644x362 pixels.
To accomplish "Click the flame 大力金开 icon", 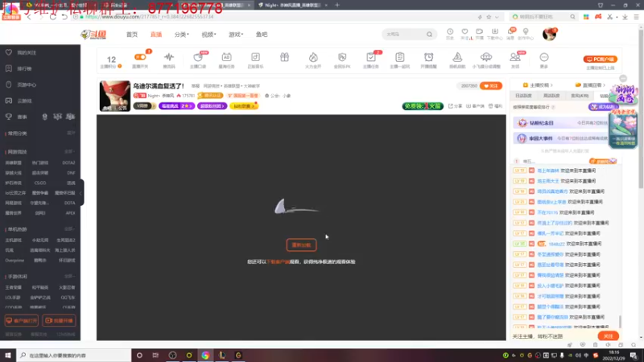I will [313, 57].
